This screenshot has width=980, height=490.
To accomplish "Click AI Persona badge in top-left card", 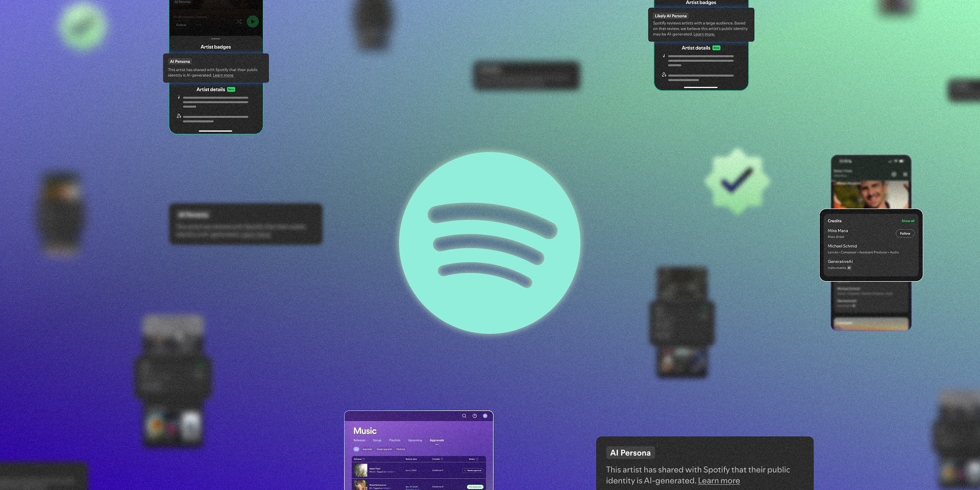I will [x=180, y=61].
